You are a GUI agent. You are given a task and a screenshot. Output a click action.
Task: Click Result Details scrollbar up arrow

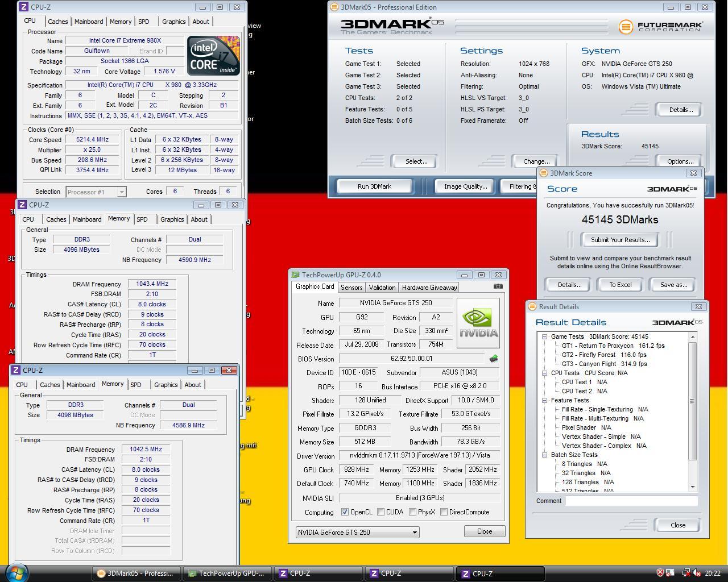[x=693, y=337]
